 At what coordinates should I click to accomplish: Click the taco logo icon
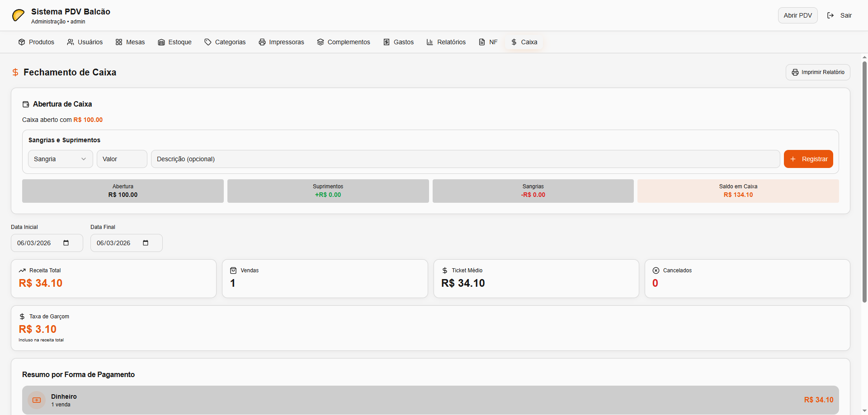[18, 15]
